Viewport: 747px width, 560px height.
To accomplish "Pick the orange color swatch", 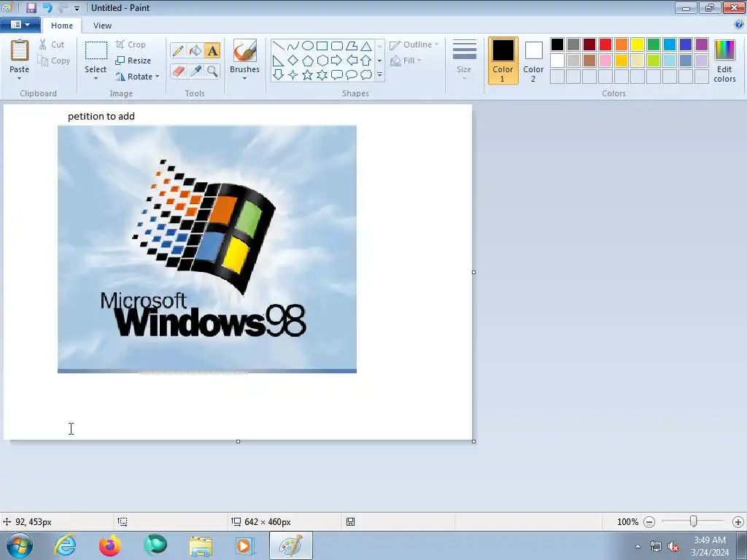I will 622,44.
